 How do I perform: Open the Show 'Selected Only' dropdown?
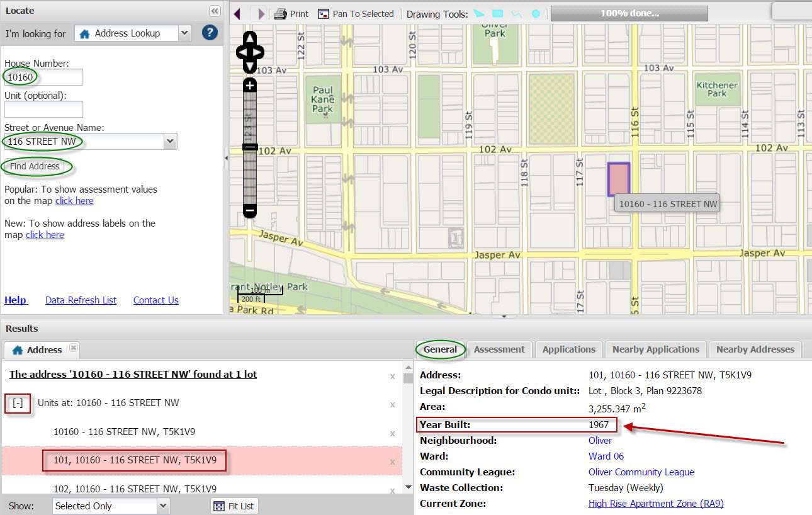[163, 506]
